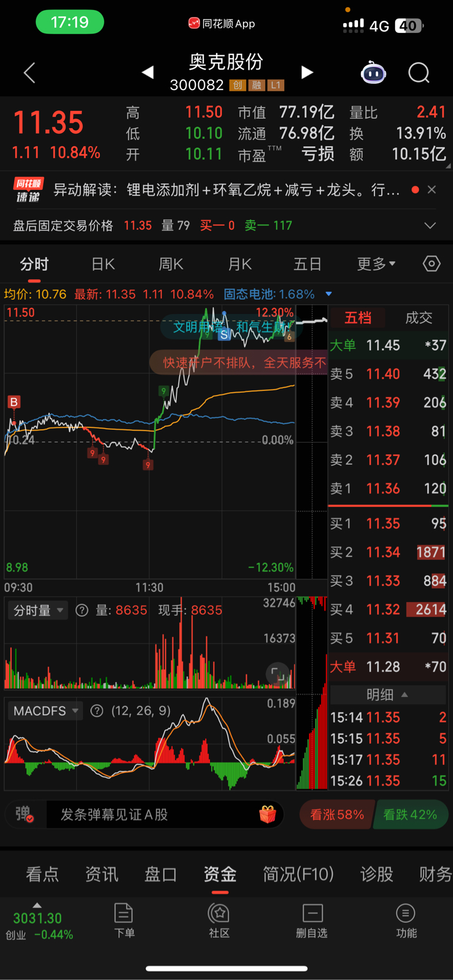453x980 pixels.
Task: Open help icon beside MACDFS
Action: coord(97,711)
